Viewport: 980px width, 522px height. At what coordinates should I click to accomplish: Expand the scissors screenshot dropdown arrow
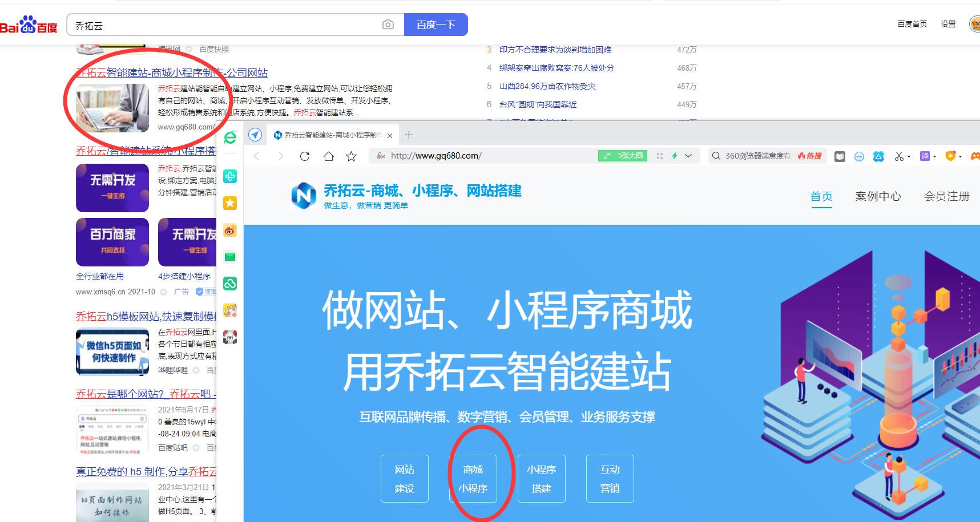(x=909, y=157)
